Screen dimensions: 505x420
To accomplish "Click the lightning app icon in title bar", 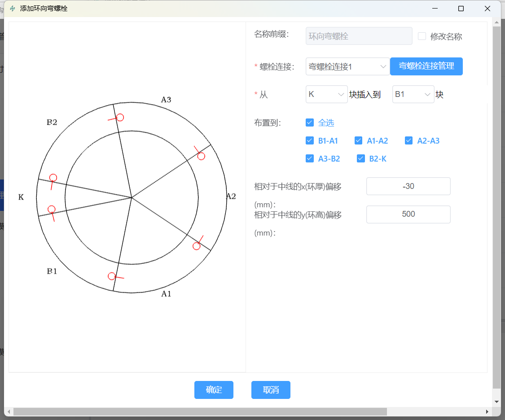I will click(x=12, y=8).
